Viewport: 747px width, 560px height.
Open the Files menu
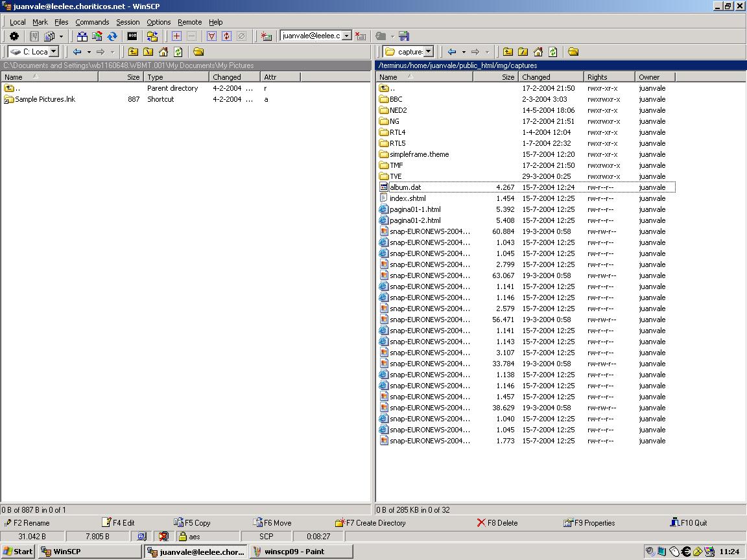click(61, 22)
